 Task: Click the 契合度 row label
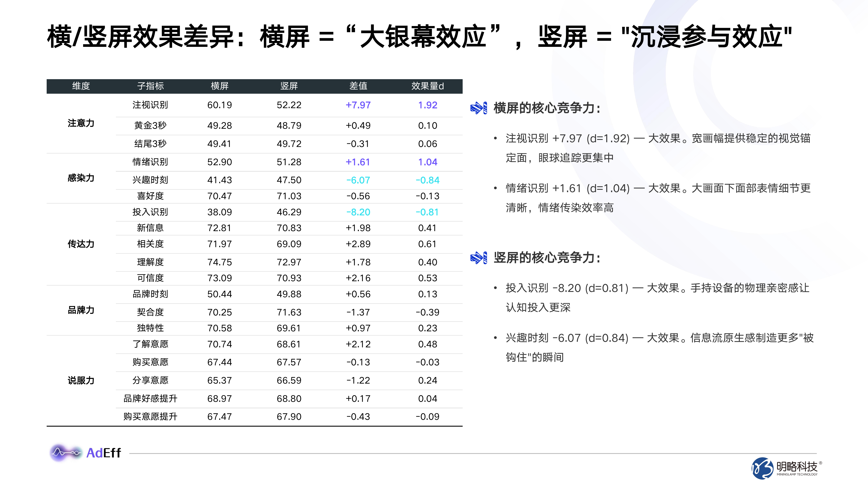150,313
